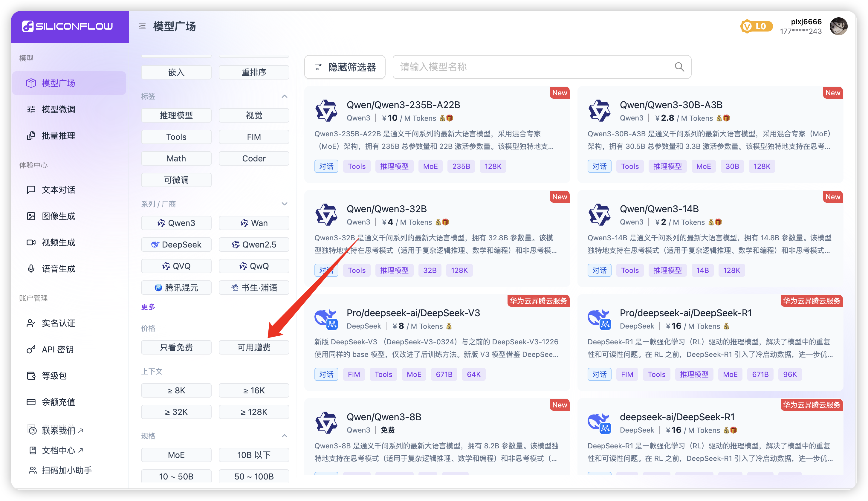Select the 只看免费 price filter

pyautogui.click(x=176, y=348)
